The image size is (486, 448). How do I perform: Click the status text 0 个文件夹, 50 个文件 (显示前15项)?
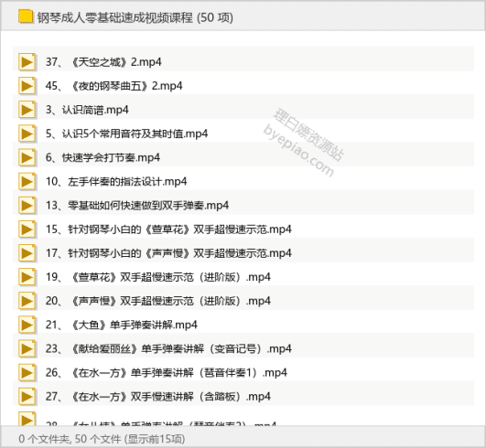click(102, 439)
